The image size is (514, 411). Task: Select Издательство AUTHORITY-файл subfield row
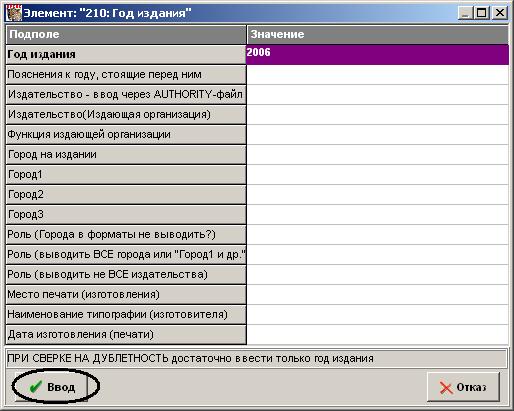pyautogui.click(x=126, y=95)
